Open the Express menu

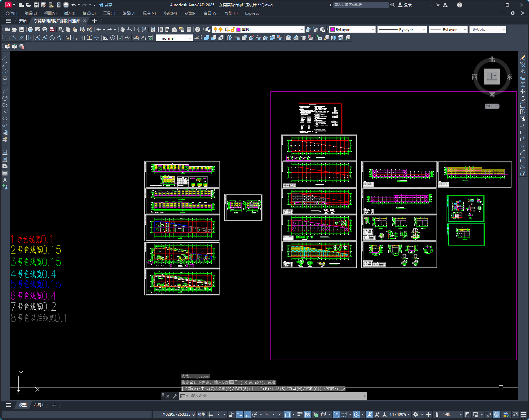252,13
